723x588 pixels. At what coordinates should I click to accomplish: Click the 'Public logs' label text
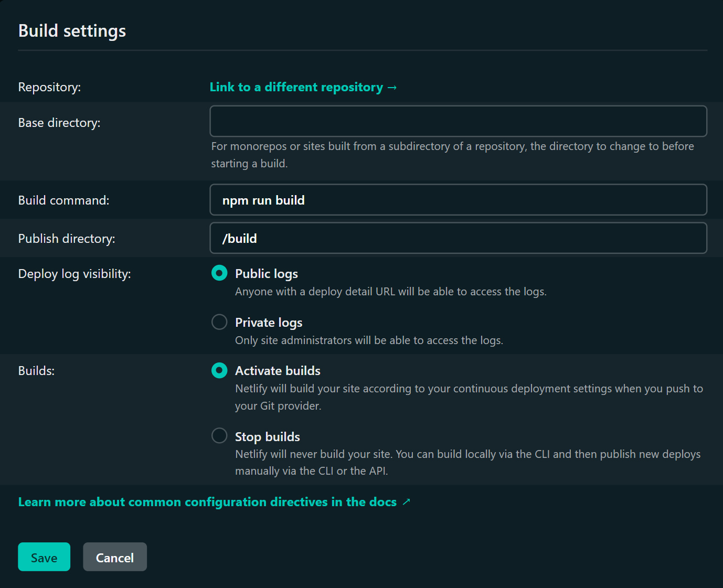(267, 274)
